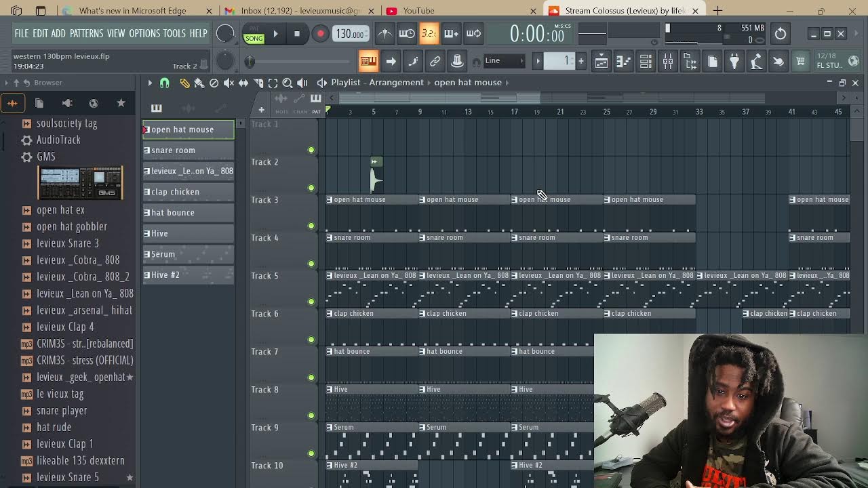Expand the soulsociety tag folder

66,123
